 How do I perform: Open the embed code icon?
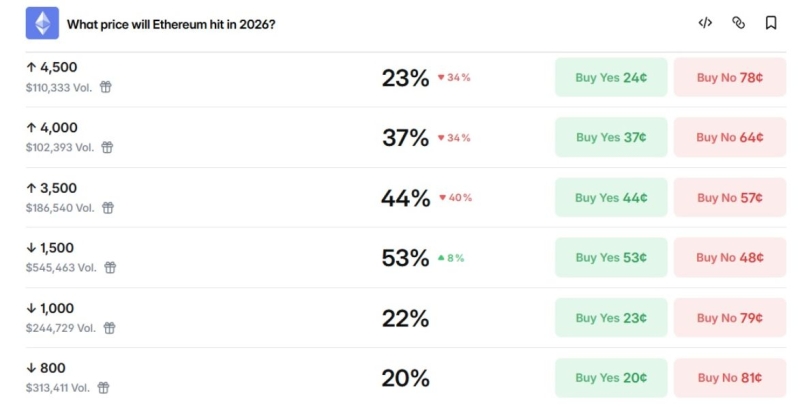[705, 23]
